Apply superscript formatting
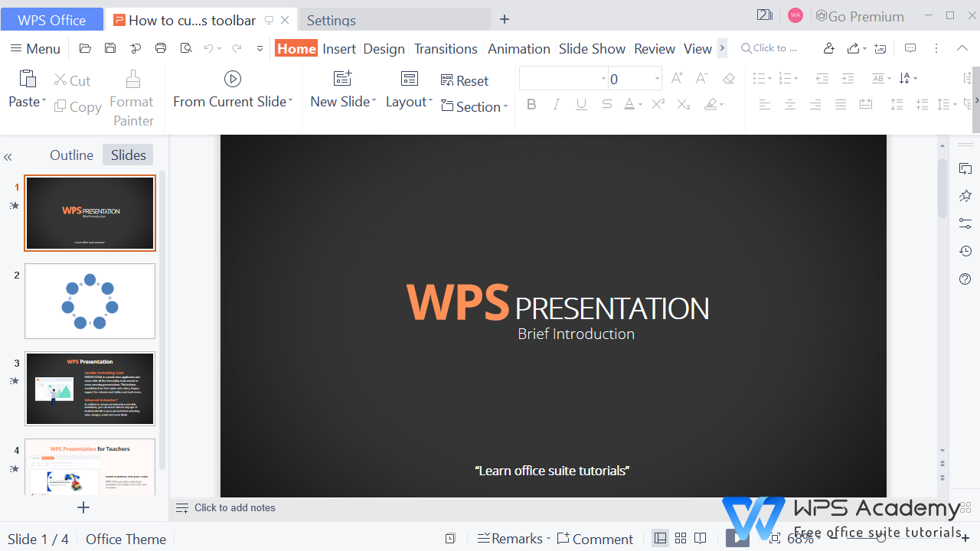980x551 pixels. click(x=657, y=104)
